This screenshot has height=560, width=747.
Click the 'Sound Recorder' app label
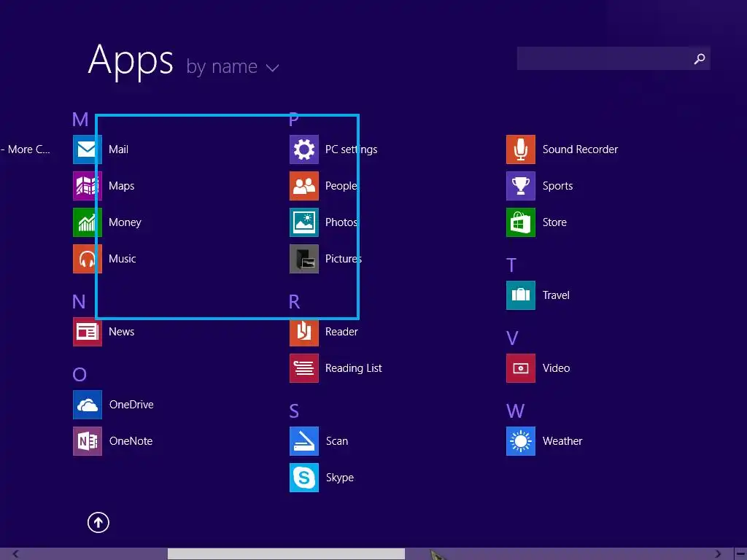pos(580,149)
